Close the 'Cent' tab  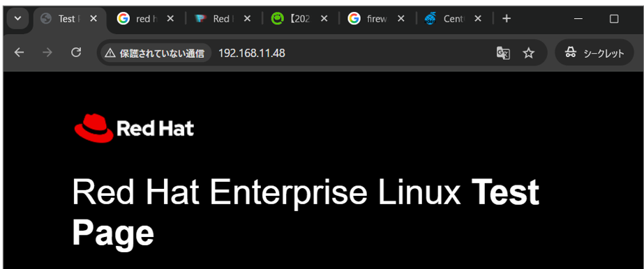(478, 19)
